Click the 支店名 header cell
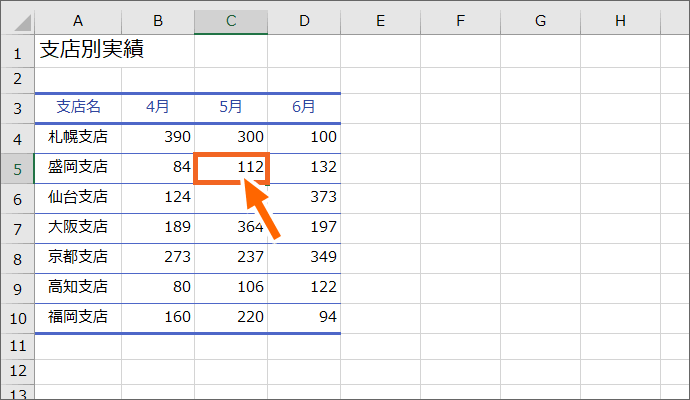Screen dimensions: 690x400 [78, 108]
